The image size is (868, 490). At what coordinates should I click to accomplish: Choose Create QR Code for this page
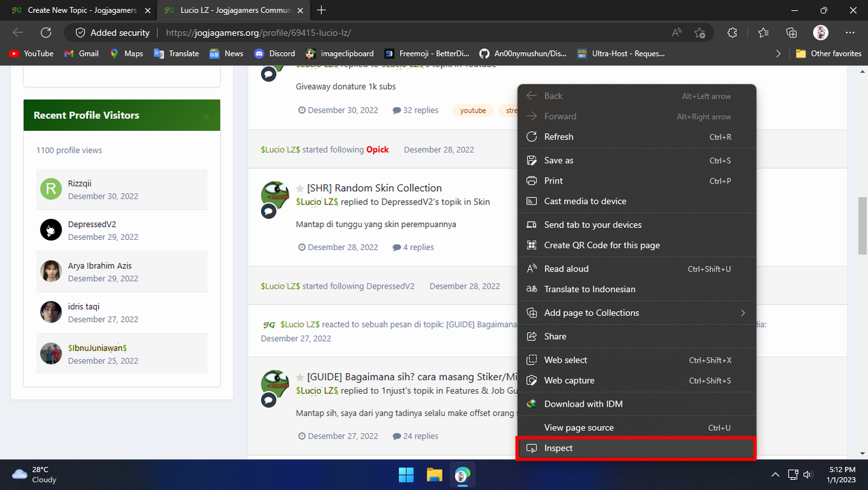(636, 245)
